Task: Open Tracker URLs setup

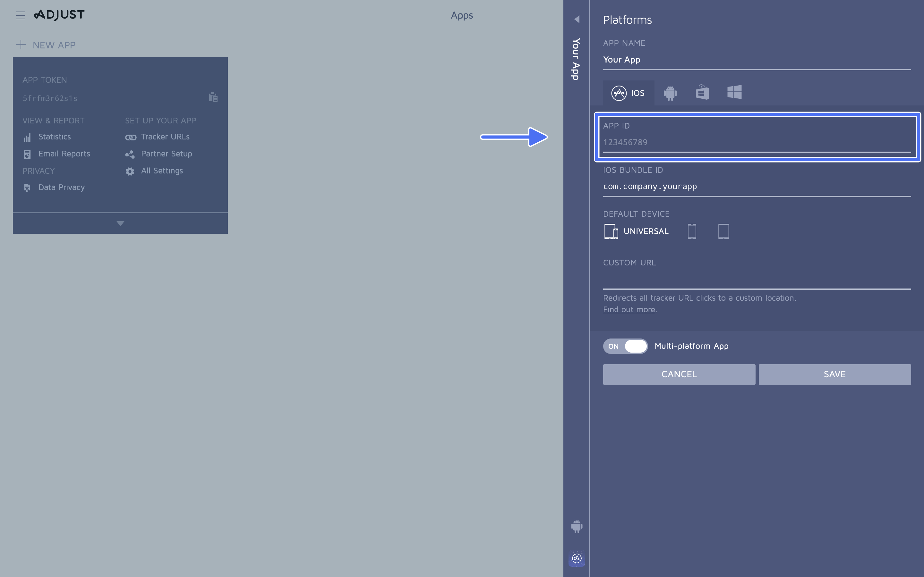Action: [x=165, y=137]
